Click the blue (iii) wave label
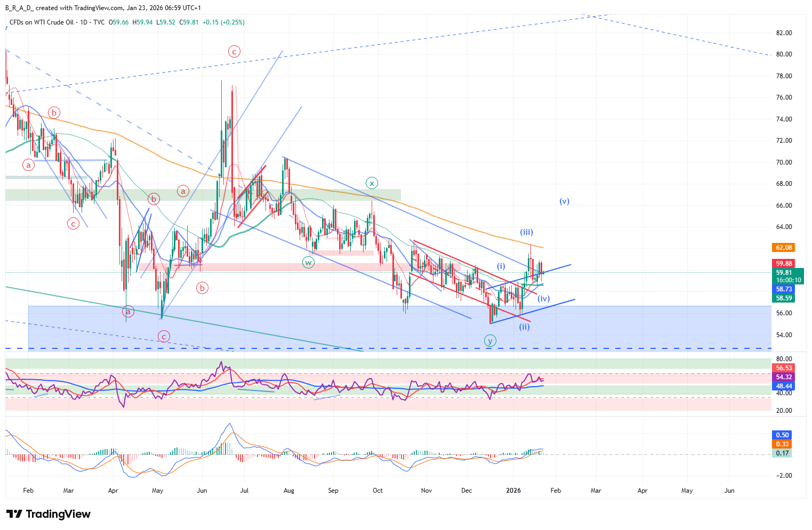 coord(526,232)
